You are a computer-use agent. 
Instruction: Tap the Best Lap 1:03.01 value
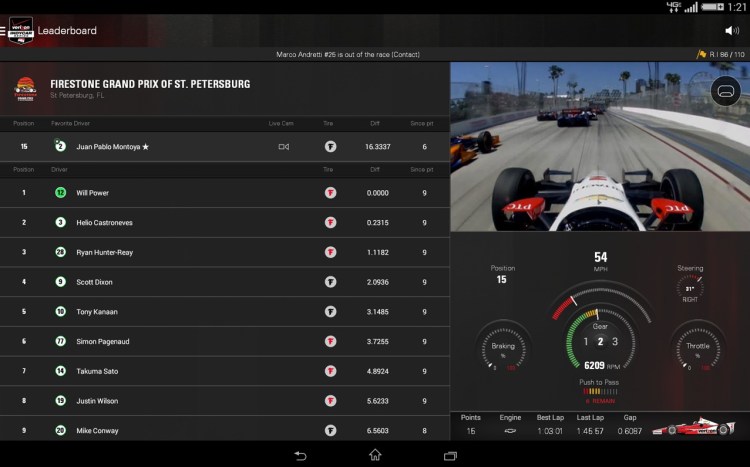(550, 431)
